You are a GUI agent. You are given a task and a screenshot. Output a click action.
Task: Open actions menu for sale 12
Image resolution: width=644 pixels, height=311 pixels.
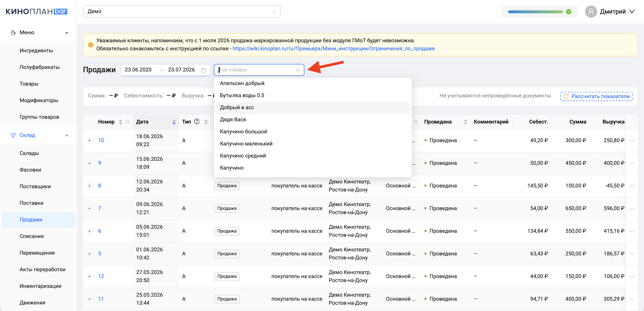(x=632, y=276)
